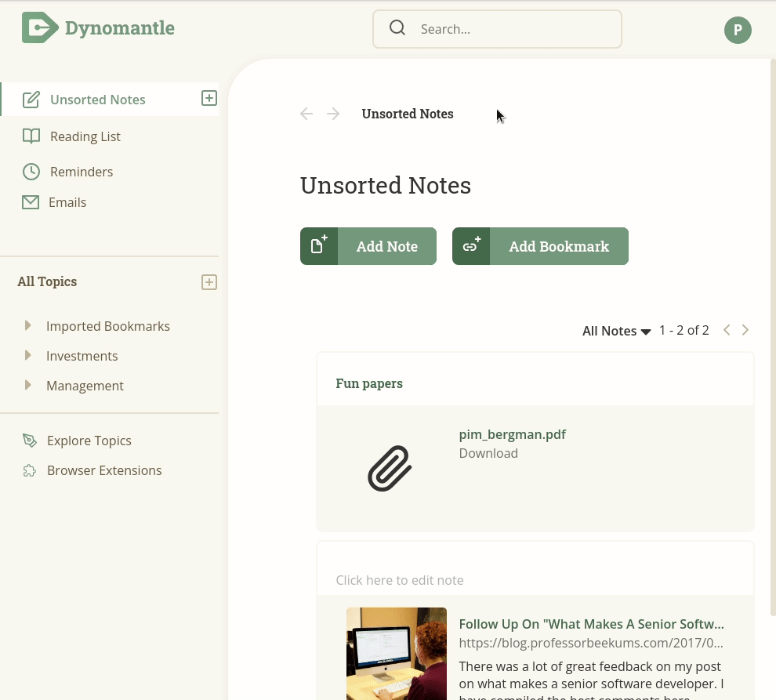Expand the Management topic tree
The height and width of the screenshot is (700, 776).
click(x=27, y=385)
